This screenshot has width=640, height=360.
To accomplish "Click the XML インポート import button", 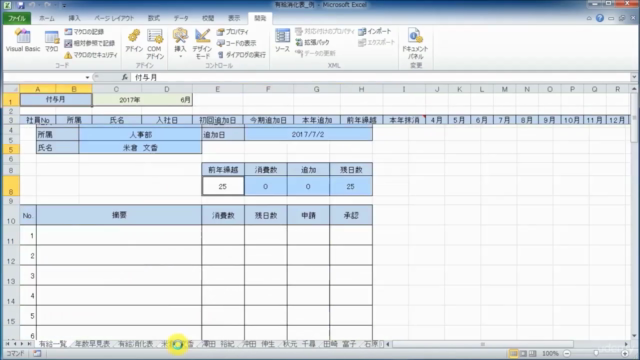I will pyautogui.click(x=375, y=31).
